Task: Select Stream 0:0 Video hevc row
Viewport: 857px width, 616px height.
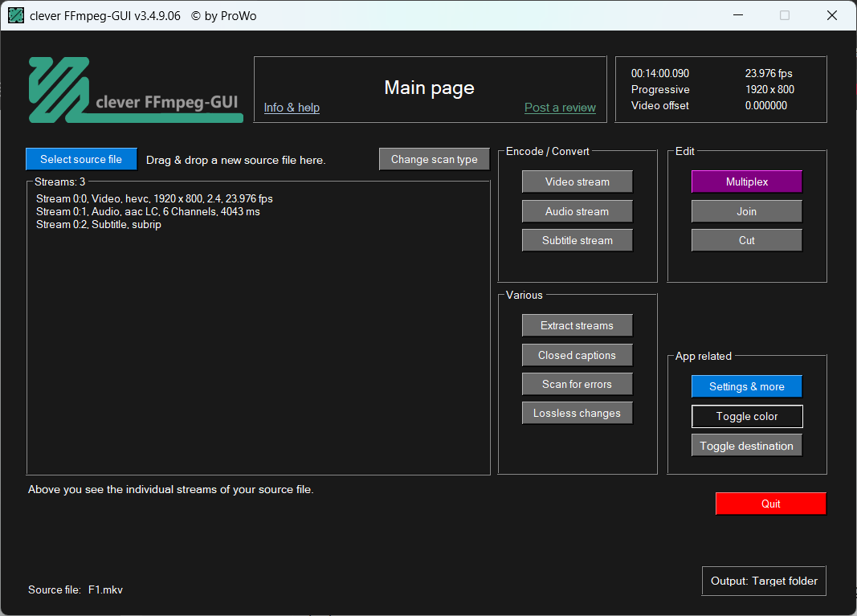Action: (x=154, y=198)
